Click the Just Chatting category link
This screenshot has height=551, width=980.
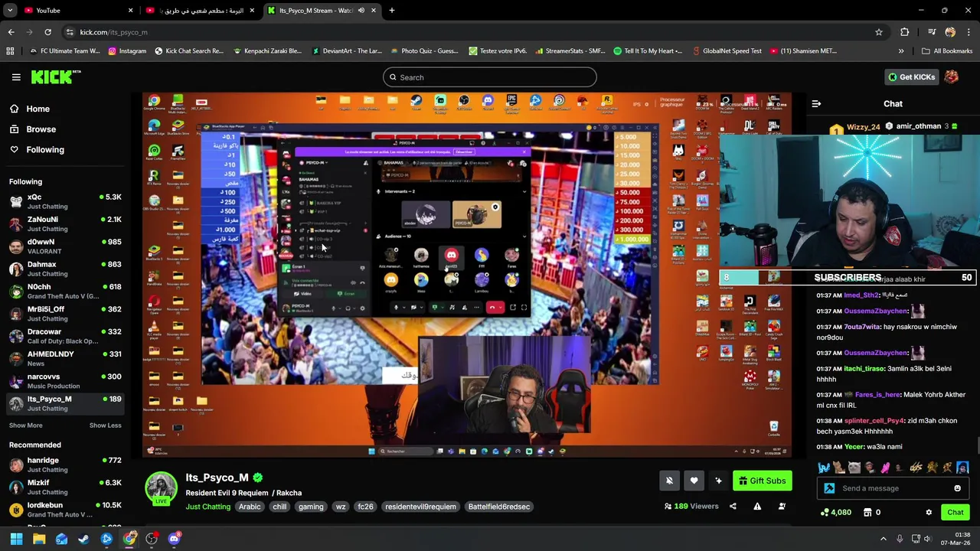207,507
